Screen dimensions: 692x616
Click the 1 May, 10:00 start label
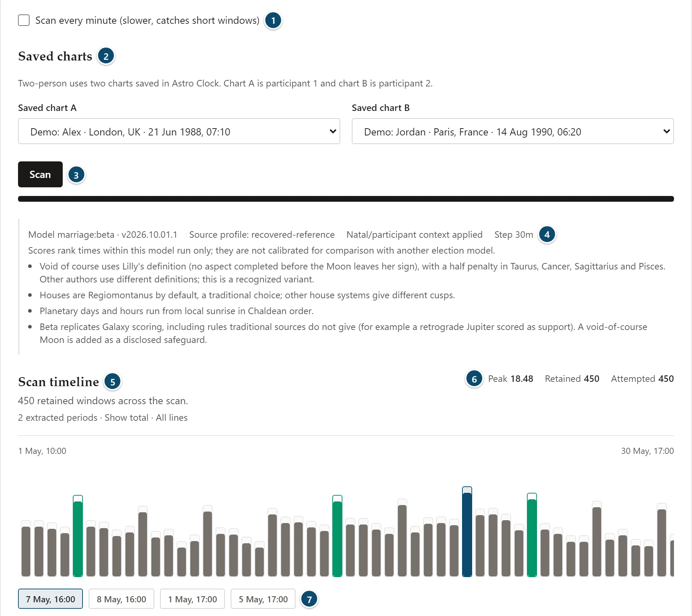coord(42,451)
